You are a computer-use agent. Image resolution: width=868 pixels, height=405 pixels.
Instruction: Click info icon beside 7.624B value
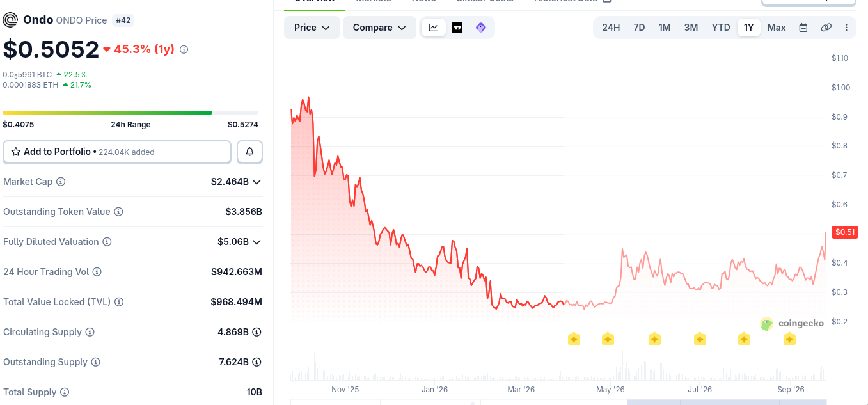coord(256,362)
